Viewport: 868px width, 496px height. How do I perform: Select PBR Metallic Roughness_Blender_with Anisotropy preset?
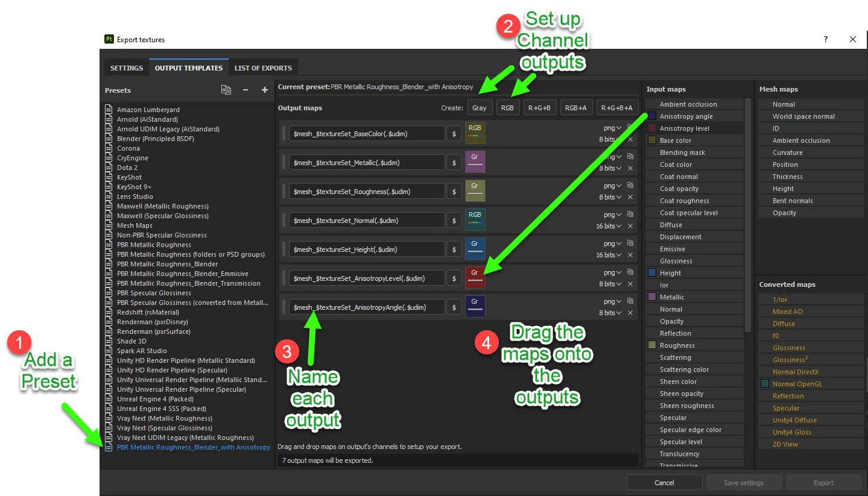pyautogui.click(x=194, y=447)
